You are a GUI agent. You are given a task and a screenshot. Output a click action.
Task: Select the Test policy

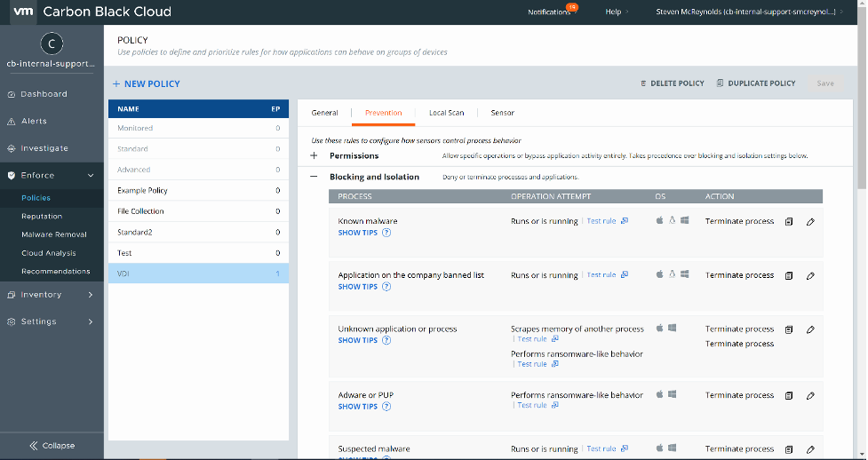[x=198, y=253]
